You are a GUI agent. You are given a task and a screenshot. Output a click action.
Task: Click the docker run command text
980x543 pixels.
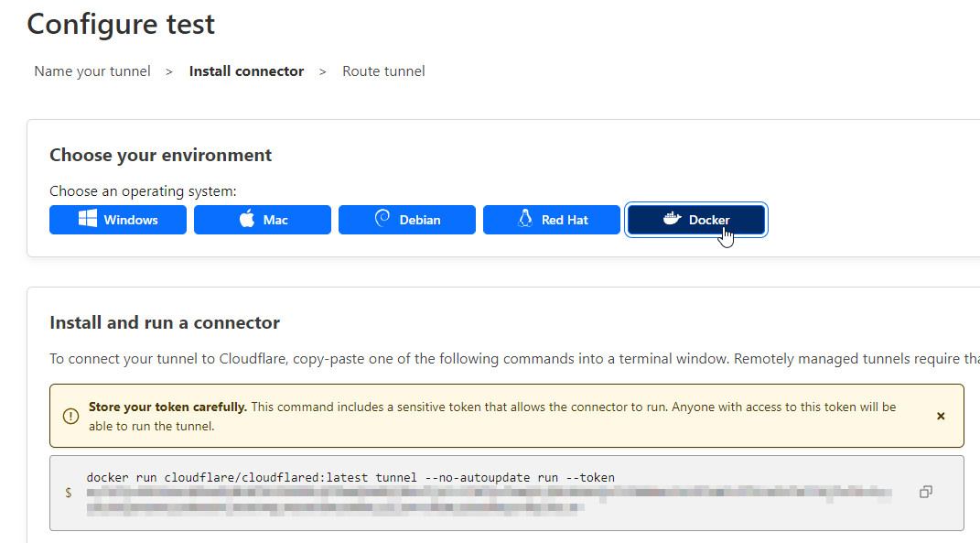pos(350,477)
